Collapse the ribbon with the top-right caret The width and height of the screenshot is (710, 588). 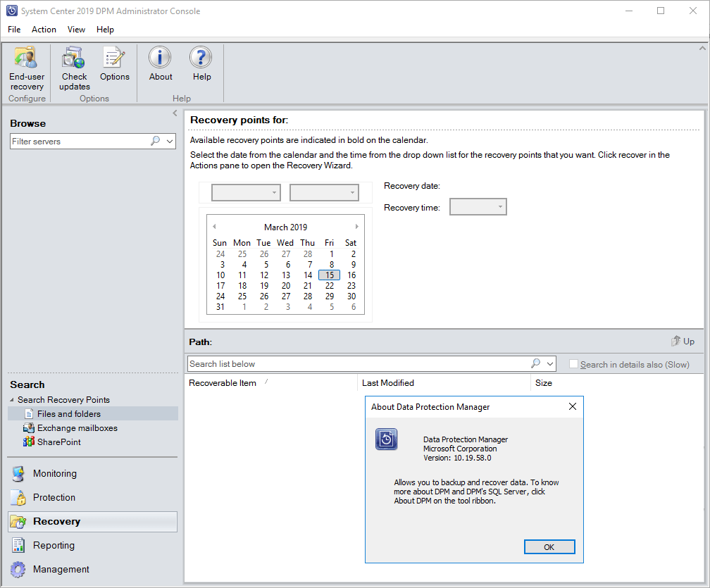tap(702, 48)
